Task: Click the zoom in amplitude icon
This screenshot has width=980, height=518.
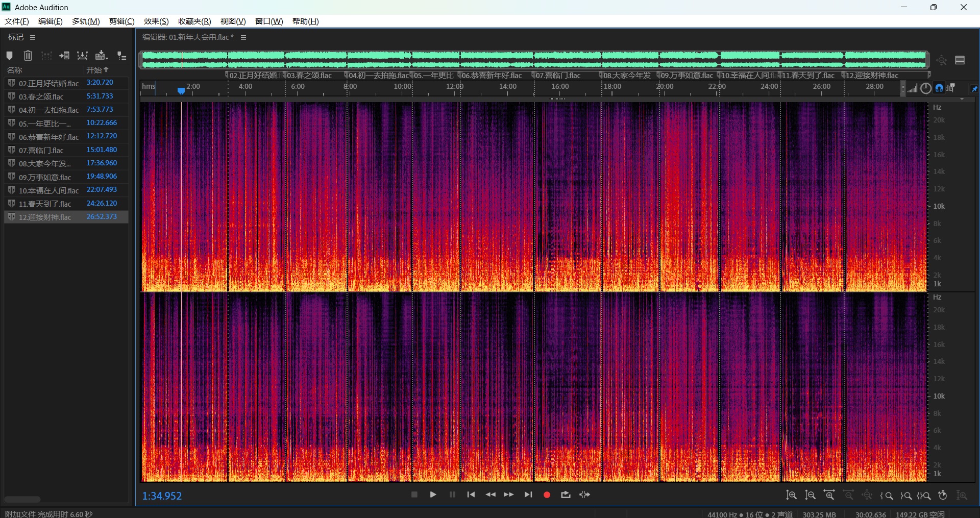Action: [x=791, y=495]
